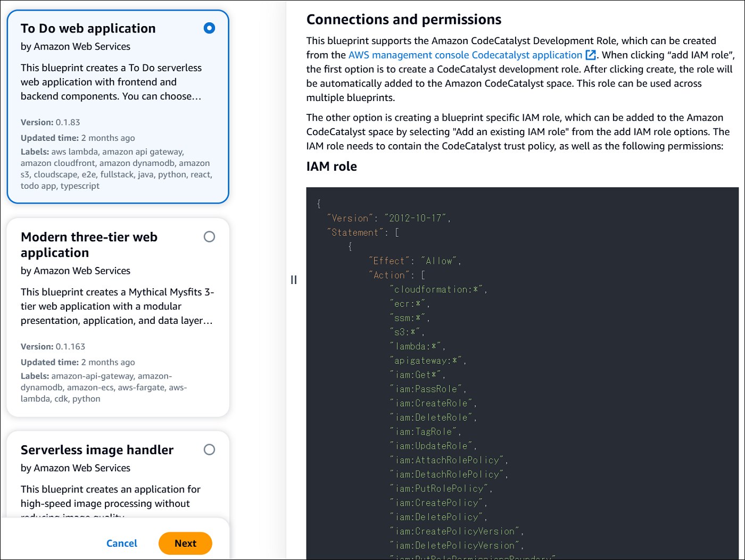Click the To Do card labels list
Viewport: 745px width, 560px height.
point(116,169)
